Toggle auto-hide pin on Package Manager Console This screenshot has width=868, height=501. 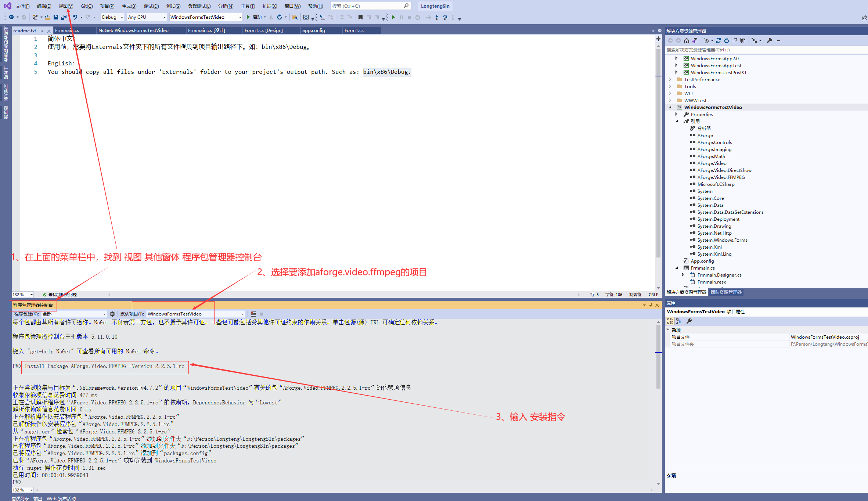[x=651, y=305]
